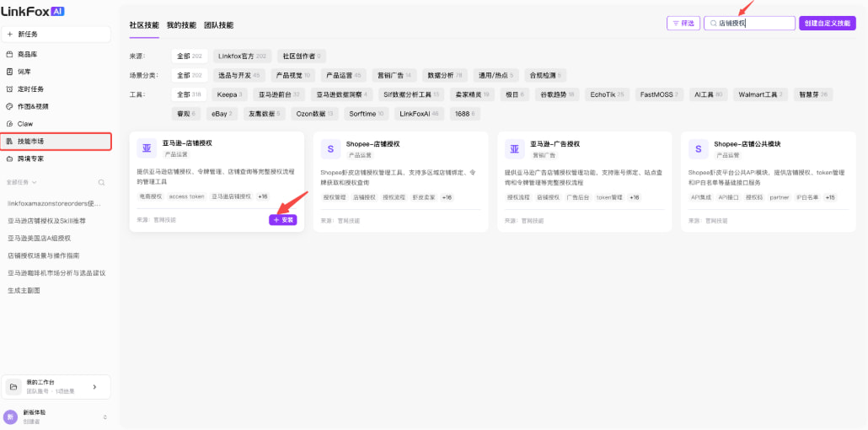Filter scene by 选品与开发
868x430 pixels.
click(239, 75)
